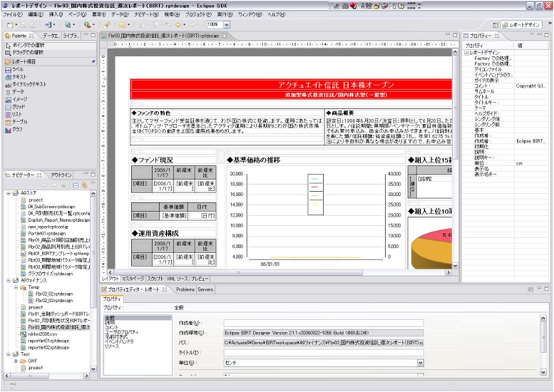Maximize the Palette view panel

(93, 36)
